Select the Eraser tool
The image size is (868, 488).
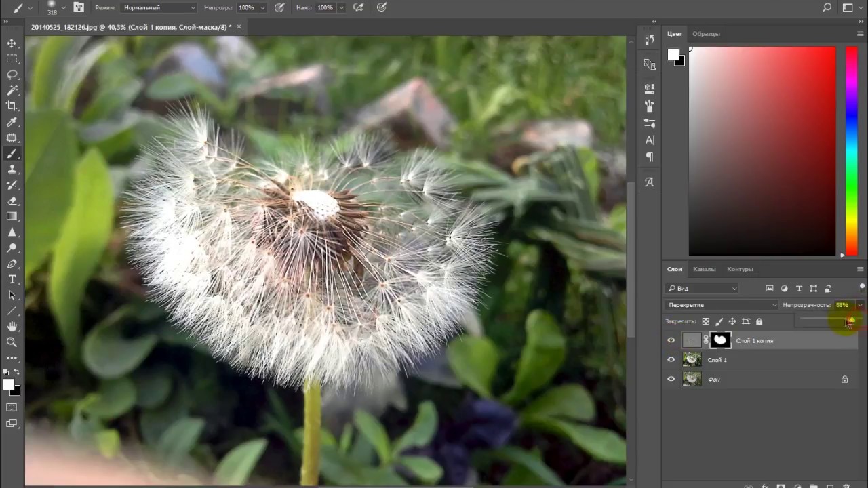click(x=12, y=201)
